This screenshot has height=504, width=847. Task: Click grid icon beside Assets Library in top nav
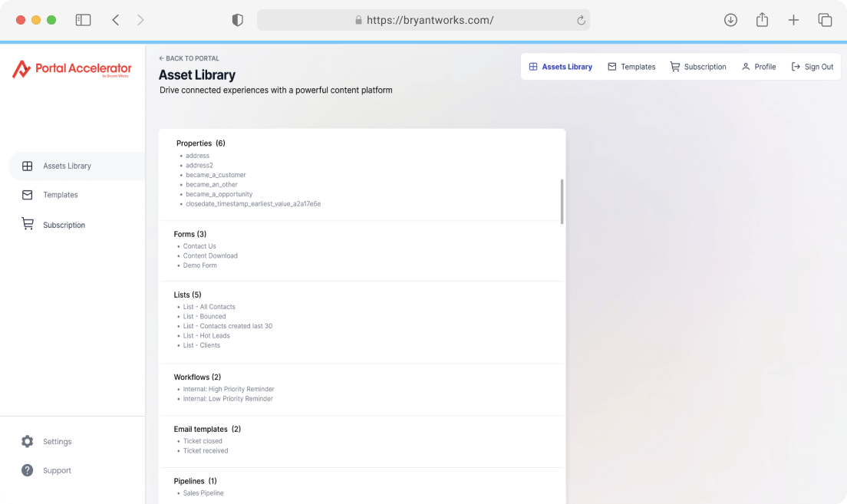[x=533, y=67]
